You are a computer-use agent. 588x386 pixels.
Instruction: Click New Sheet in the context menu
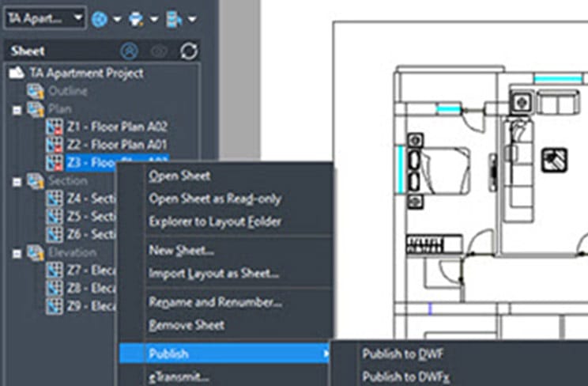click(181, 251)
